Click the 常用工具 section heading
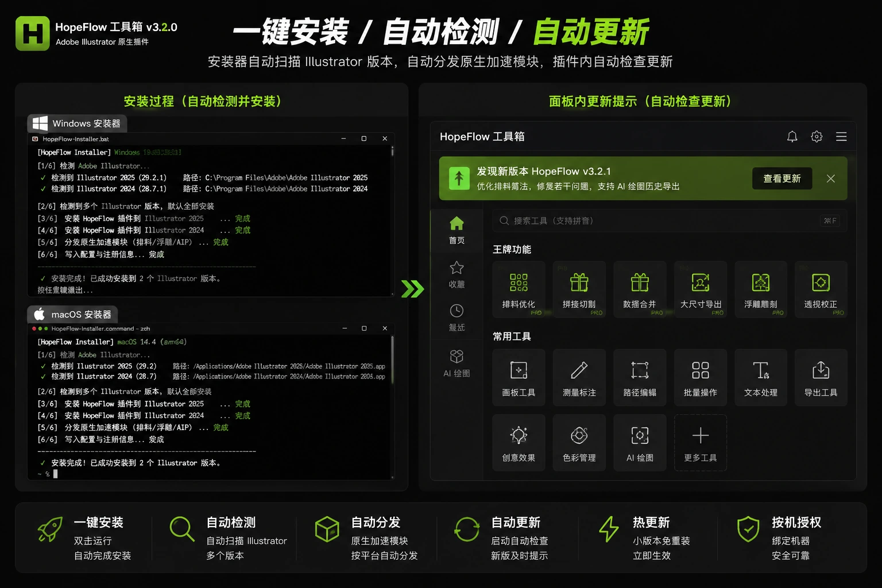Screen dimensions: 882x588 512,336
